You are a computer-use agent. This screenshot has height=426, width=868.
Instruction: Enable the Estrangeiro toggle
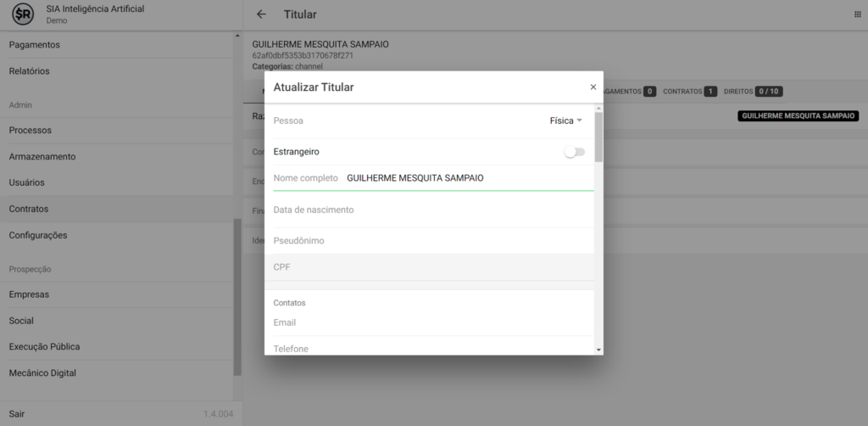point(575,152)
